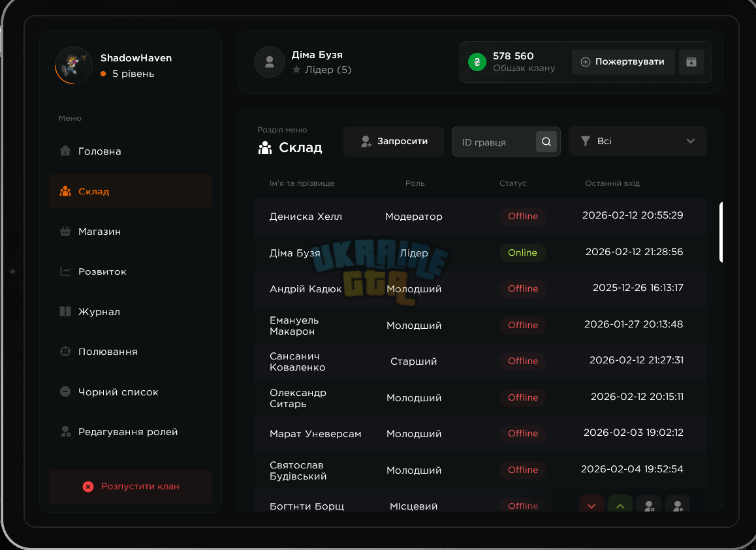The height and width of the screenshot is (550, 756).
Task: Click the funnel filter icon
Action: [586, 141]
